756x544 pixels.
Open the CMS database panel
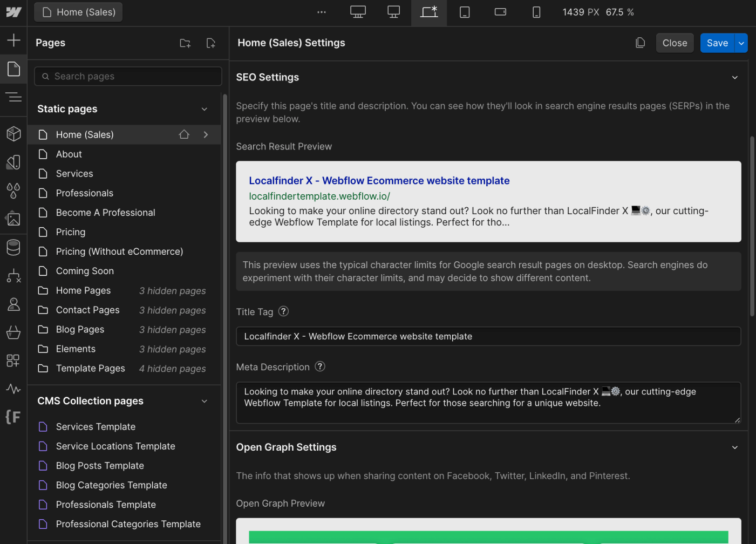click(x=13, y=247)
